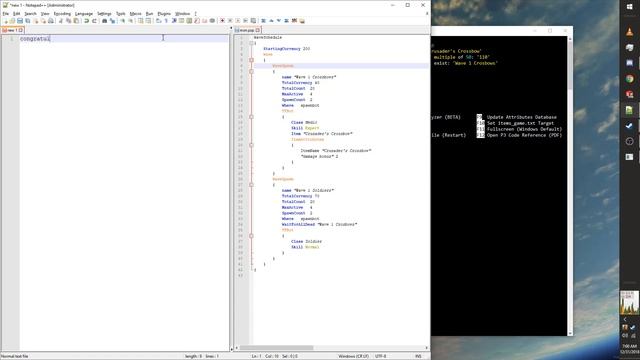640x360 pixels.
Task: Collapse the fold marker at line 15 in mvm.pop
Action: pyautogui.click(x=251, y=117)
